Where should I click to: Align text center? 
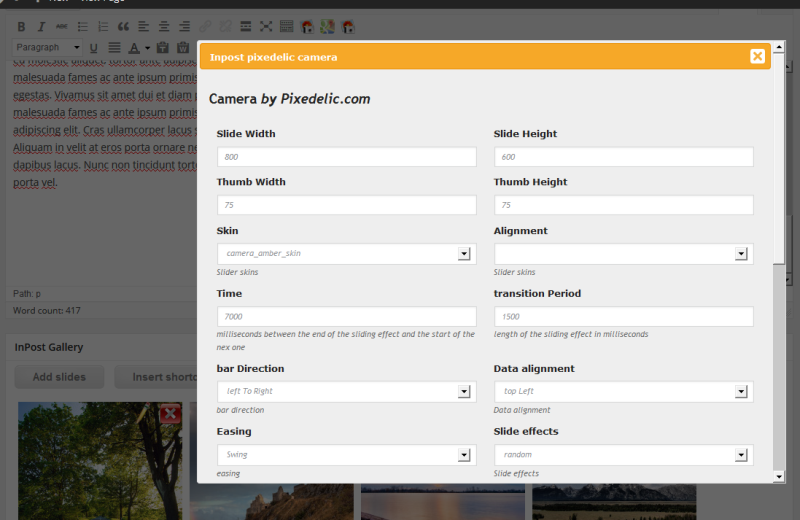pos(164,27)
